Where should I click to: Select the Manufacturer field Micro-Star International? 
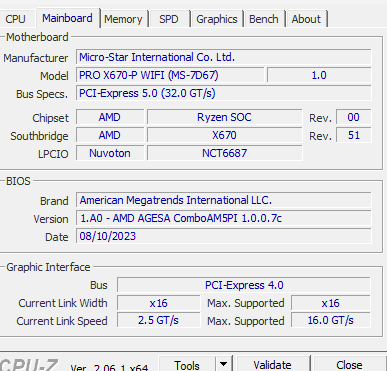pyautogui.click(x=223, y=57)
